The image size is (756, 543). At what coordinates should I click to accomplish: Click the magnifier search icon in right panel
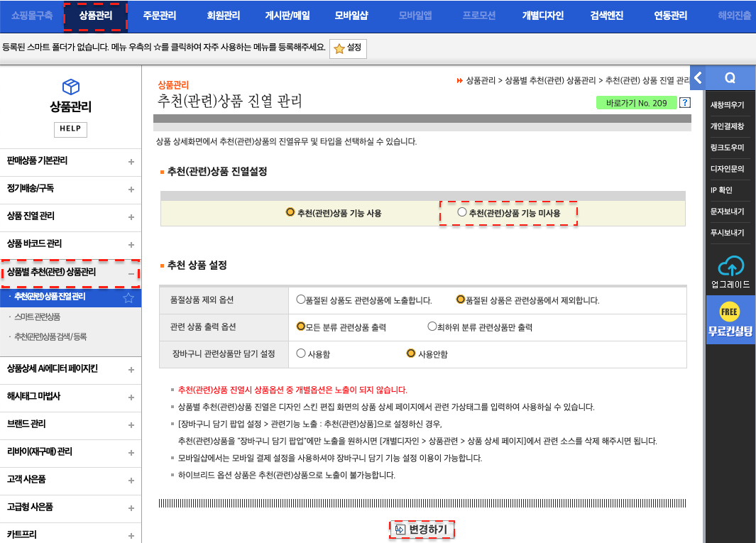pos(730,77)
